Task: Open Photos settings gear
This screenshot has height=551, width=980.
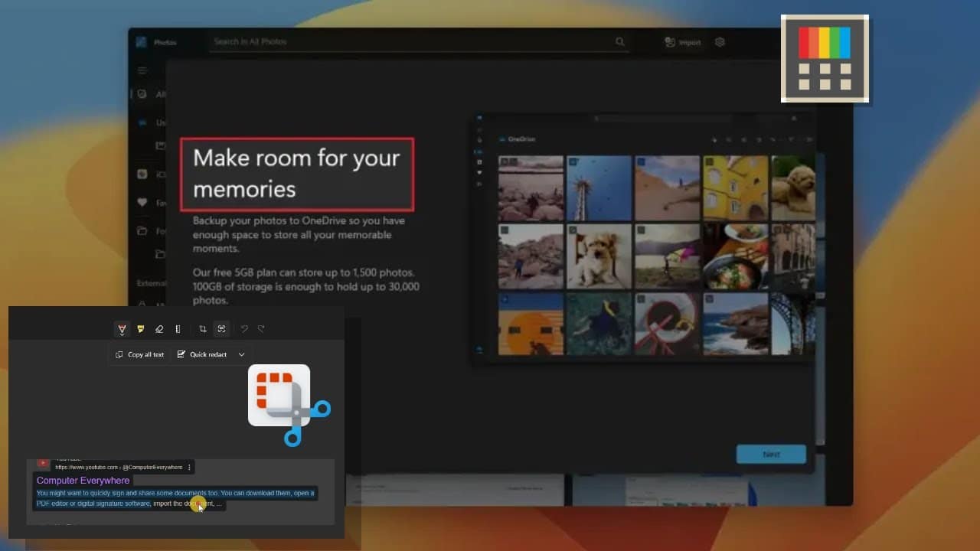Action: coord(720,42)
